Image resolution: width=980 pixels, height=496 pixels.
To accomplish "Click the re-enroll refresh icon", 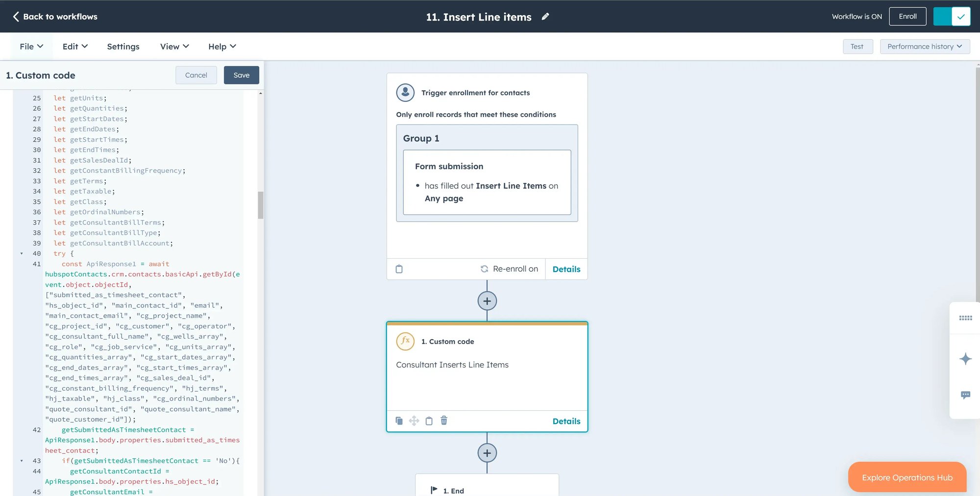I will tap(484, 269).
